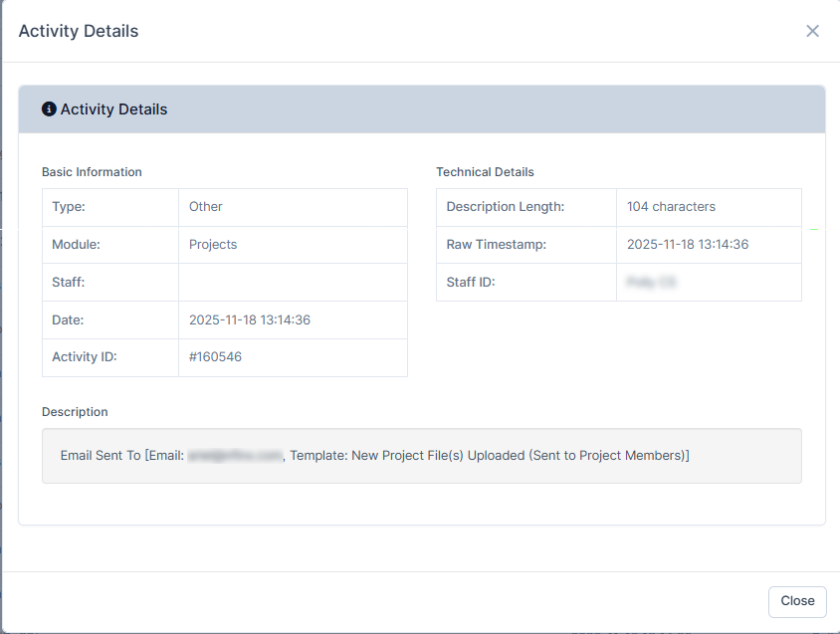The image size is (840, 634).
Task: Click the info circle icon in panel header
Action: [49, 109]
